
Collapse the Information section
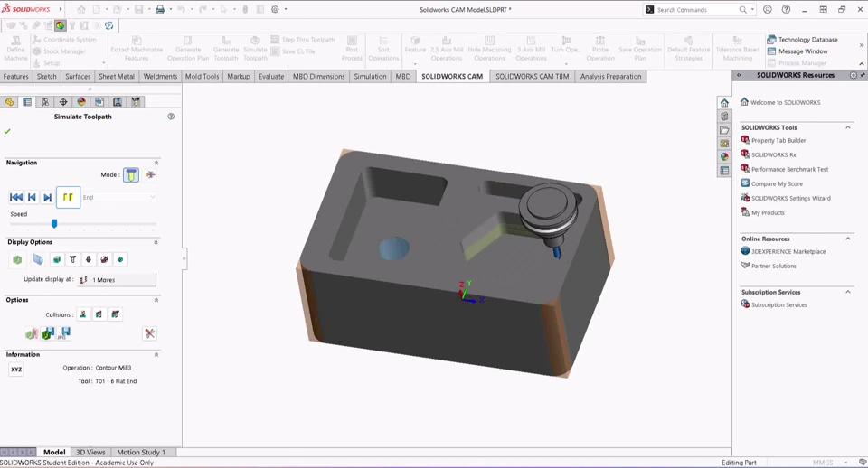(x=156, y=354)
